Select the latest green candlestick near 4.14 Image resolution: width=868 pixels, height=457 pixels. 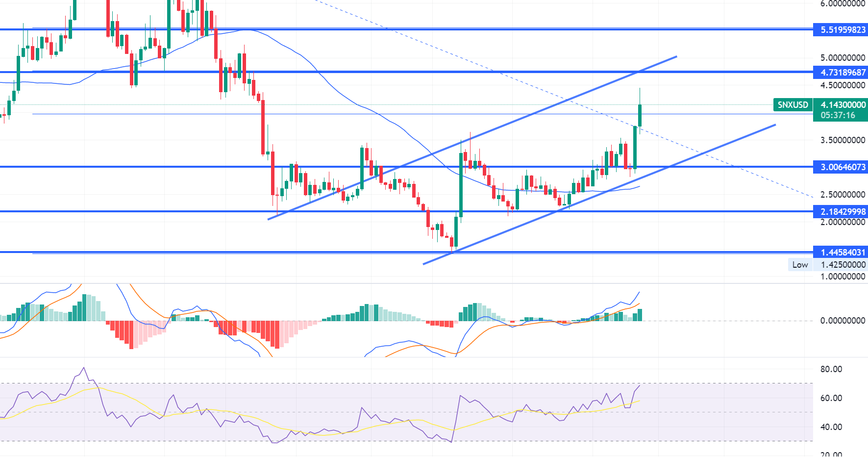(640, 115)
